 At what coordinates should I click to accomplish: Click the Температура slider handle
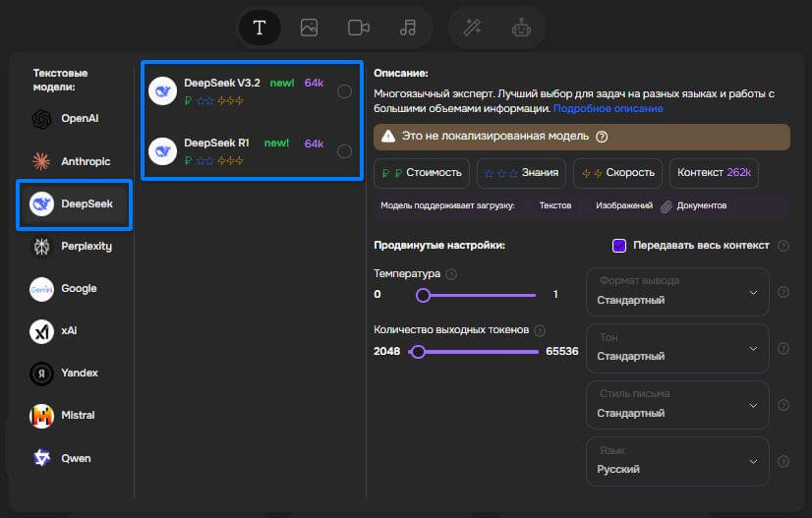(x=423, y=295)
